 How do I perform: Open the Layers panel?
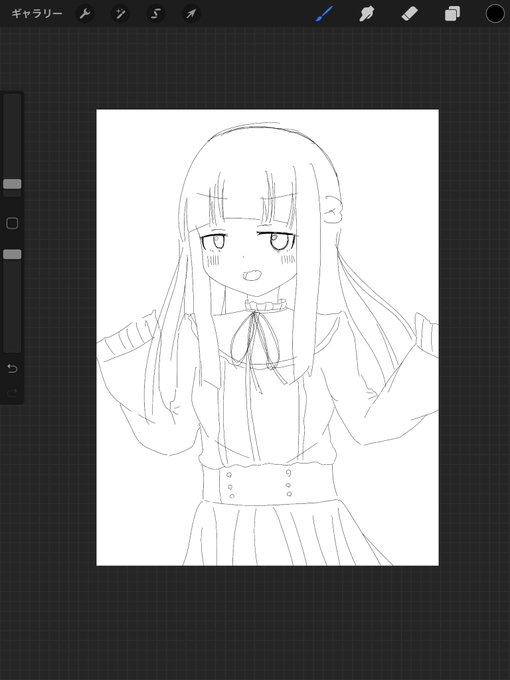coord(452,14)
